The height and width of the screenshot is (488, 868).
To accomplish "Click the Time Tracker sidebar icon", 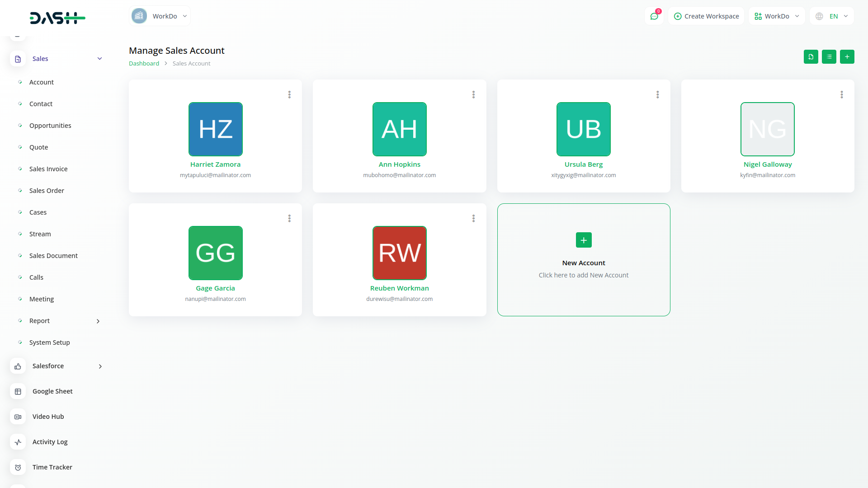I will (18, 467).
